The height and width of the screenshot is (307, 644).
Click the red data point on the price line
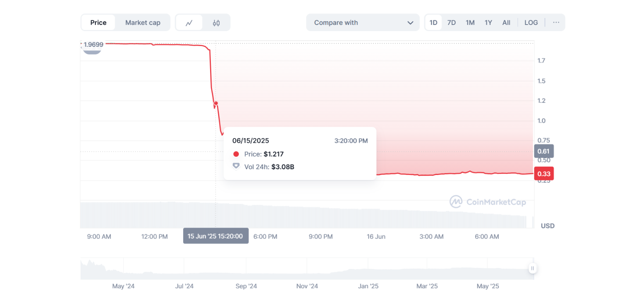[216, 103]
